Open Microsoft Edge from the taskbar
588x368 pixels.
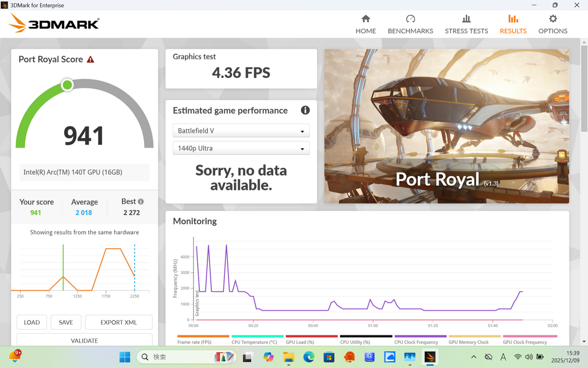(309, 357)
